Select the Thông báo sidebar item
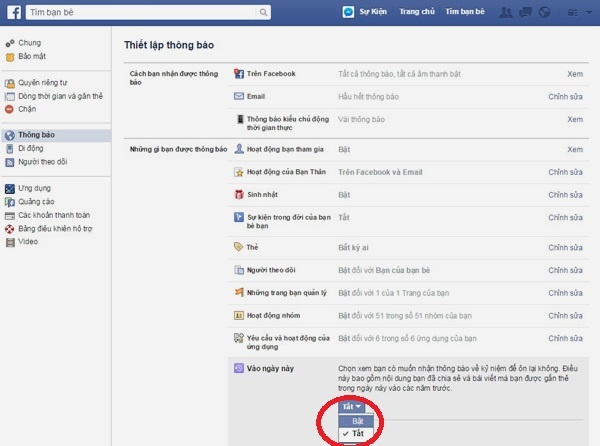Image resolution: width=600 pixels, height=446 pixels. tap(56, 135)
